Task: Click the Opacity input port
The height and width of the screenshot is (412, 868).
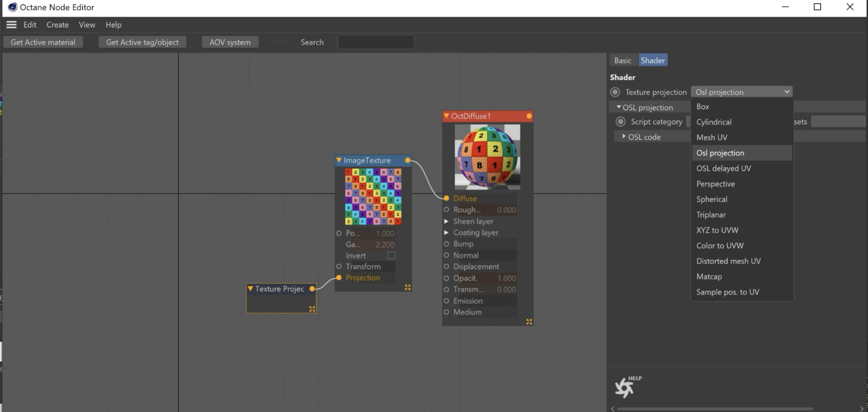Action: click(x=446, y=278)
